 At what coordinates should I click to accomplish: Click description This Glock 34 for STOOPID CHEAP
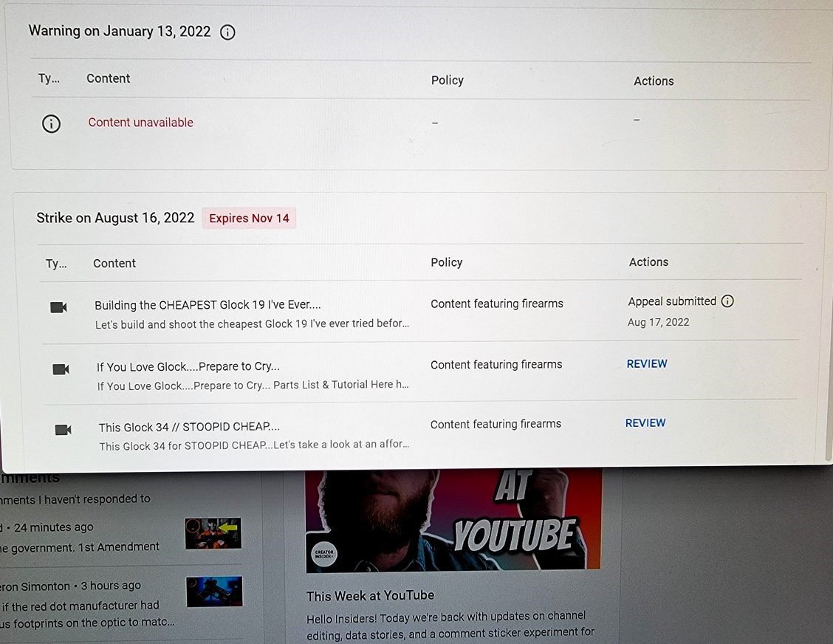point(254,445)
